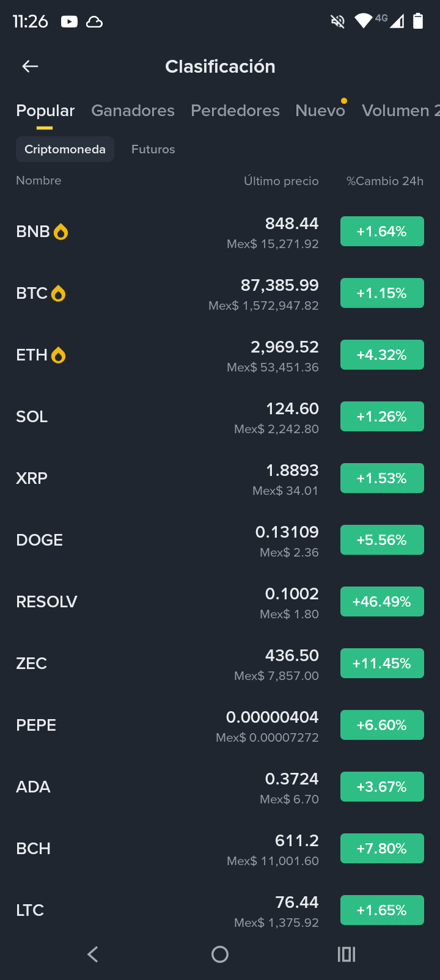Toggle the %Cambio 24h column header
Viewport: 440px width, 980px height.
pos(385,181)
